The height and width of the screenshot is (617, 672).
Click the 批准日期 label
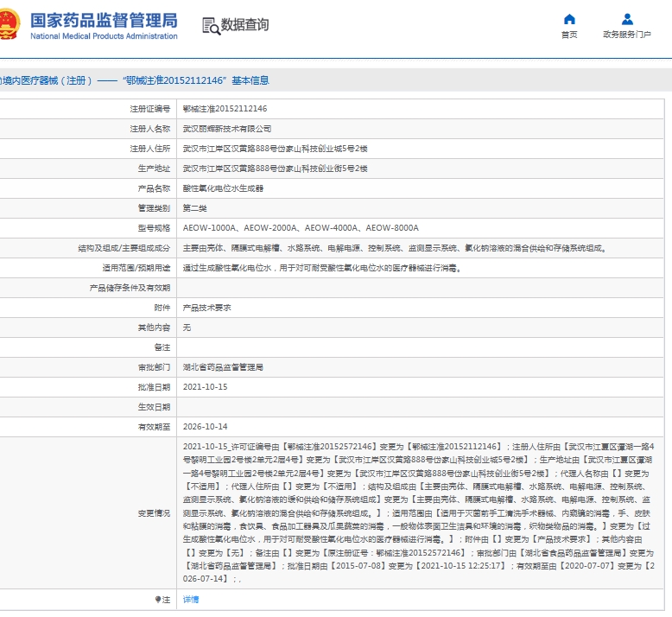[x=154, y=387]
